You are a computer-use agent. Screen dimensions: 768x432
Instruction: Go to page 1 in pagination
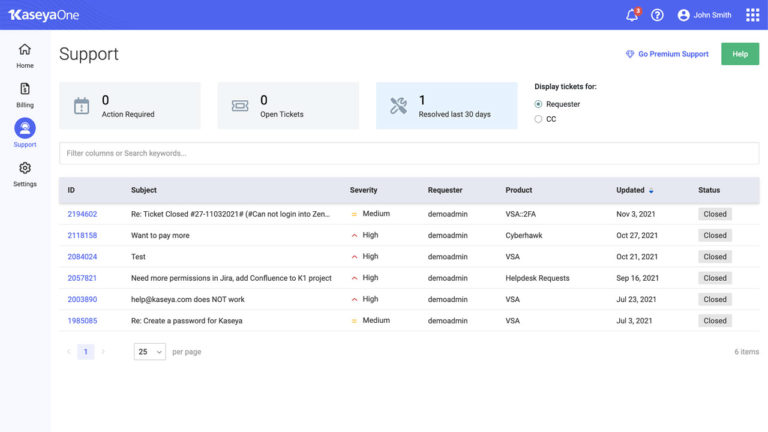86,351
